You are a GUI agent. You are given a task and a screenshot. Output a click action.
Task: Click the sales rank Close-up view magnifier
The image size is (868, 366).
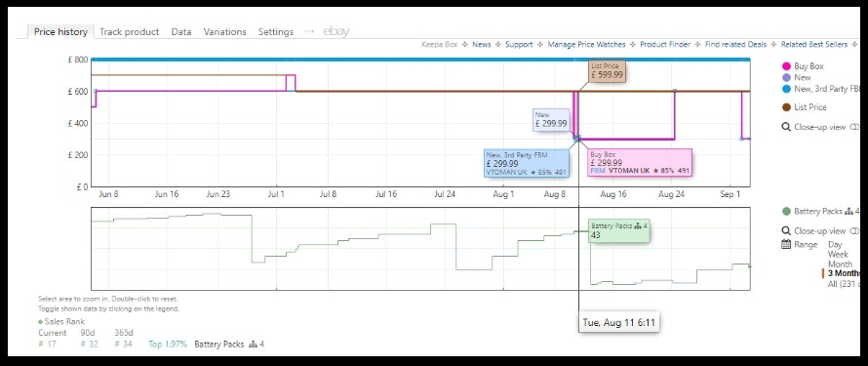click(x=786, y=231)
